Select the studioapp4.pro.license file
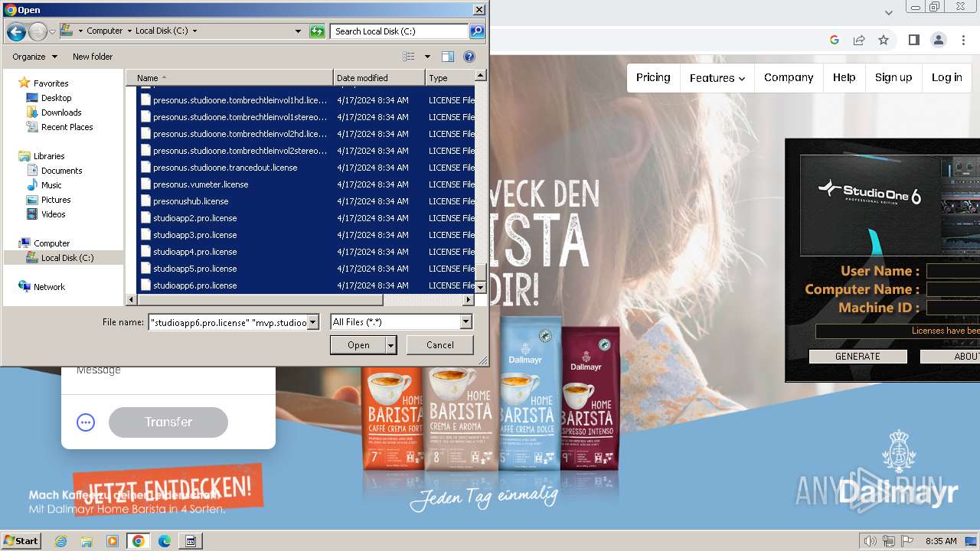Viewport: 980px width, 551px height. (x=194, y=252)
